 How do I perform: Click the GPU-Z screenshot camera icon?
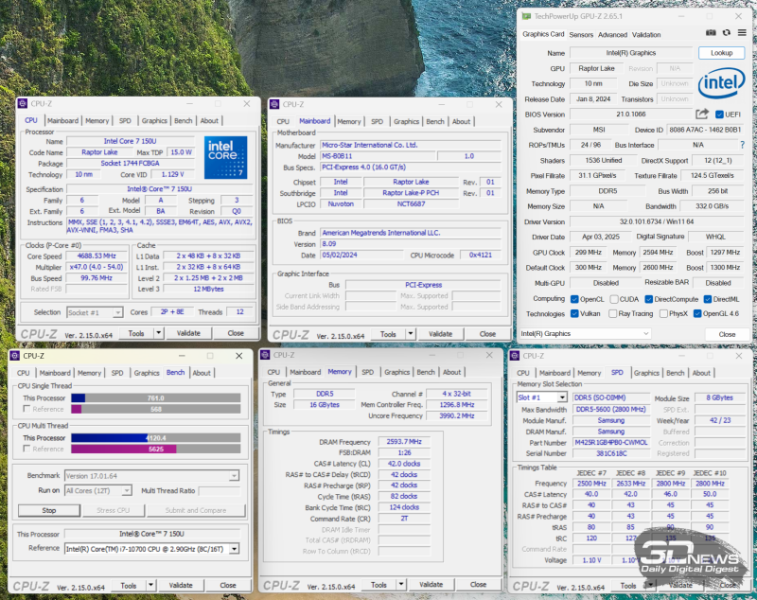point(711,34)
